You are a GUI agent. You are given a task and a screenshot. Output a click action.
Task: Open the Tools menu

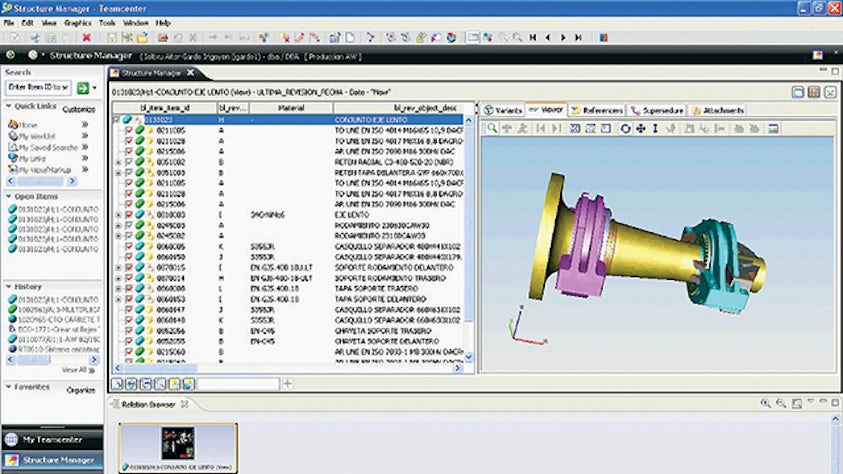click(107, 23)
